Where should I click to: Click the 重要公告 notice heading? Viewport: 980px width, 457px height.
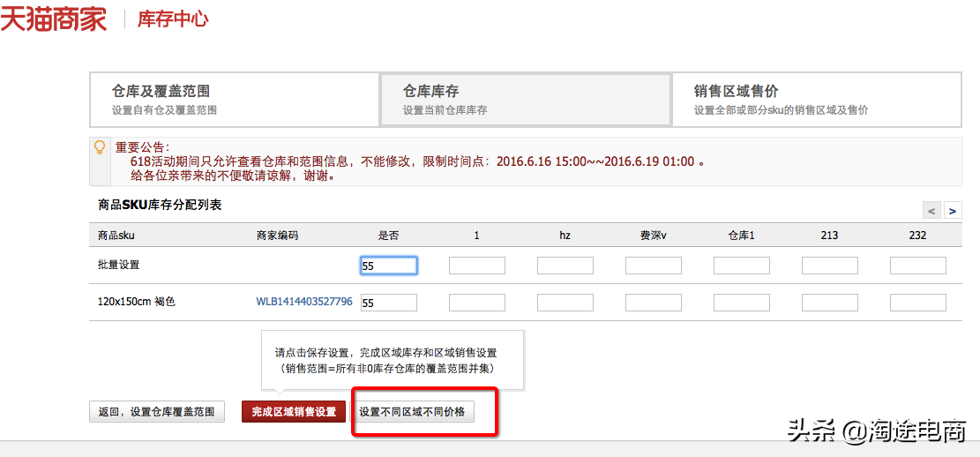point(142,147)
